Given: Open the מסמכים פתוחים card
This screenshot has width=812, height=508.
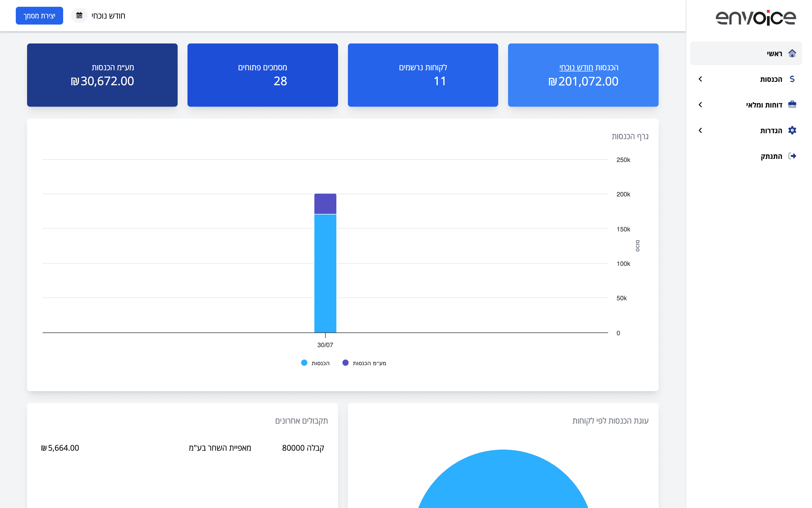Looking at the screenshot, I should (262, 75).
